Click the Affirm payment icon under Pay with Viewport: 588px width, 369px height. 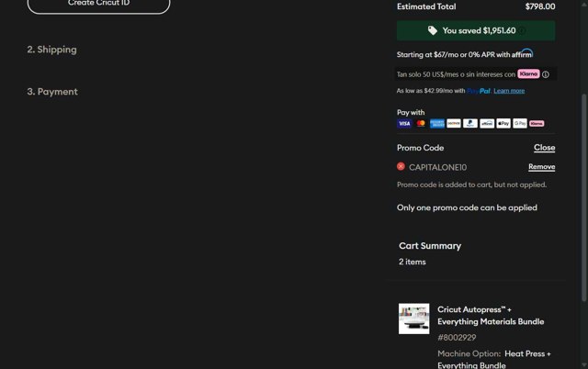(487, 123)
